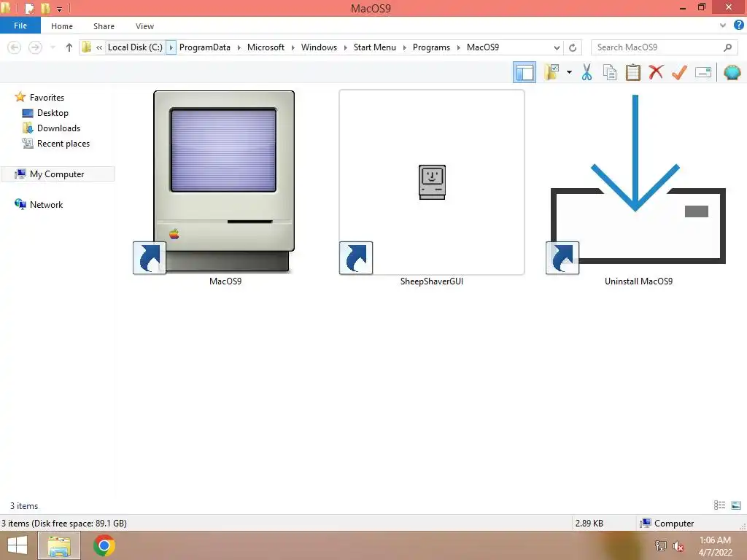Open the File ribbon tab
The height and width of the screenshot is (560, 747).
20,26
